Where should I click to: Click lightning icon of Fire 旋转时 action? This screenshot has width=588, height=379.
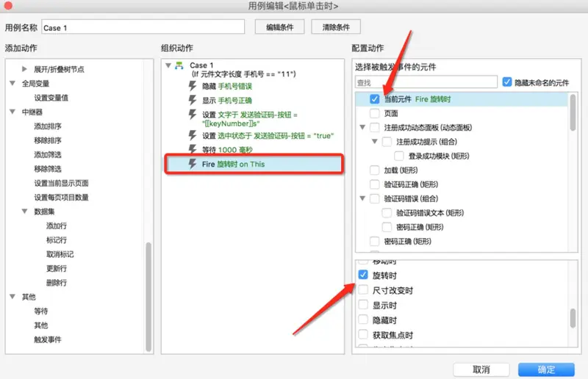click(x=193, y=164)
